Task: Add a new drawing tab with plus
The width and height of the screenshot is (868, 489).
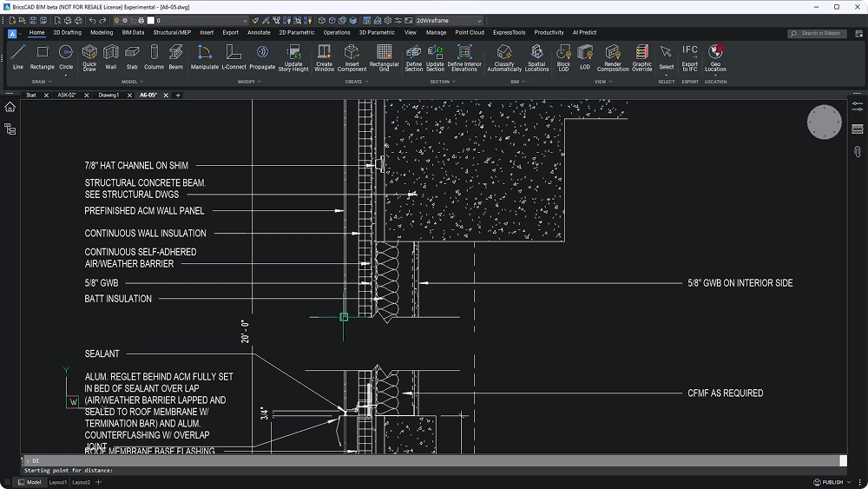Action: pyautogui.click(x=178, y=96)
